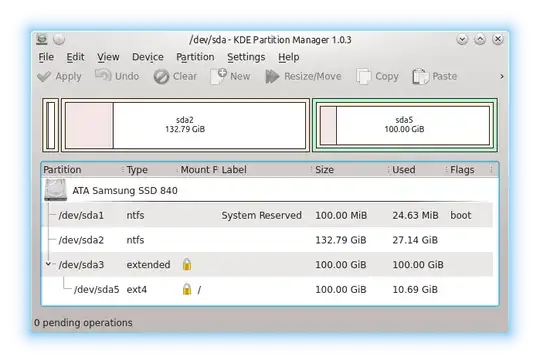Click the System Reserved label cell

pyautogui.click(x=262, y=215)
